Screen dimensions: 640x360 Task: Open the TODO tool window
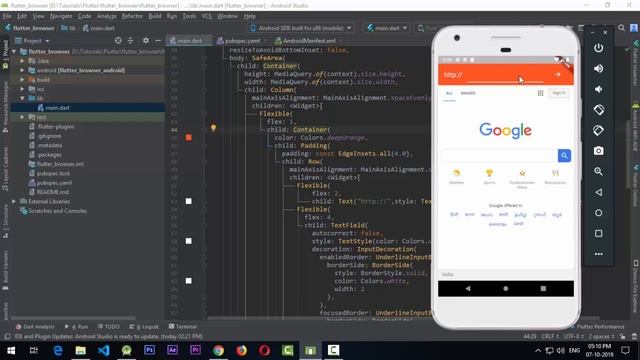tap(109, 327)
